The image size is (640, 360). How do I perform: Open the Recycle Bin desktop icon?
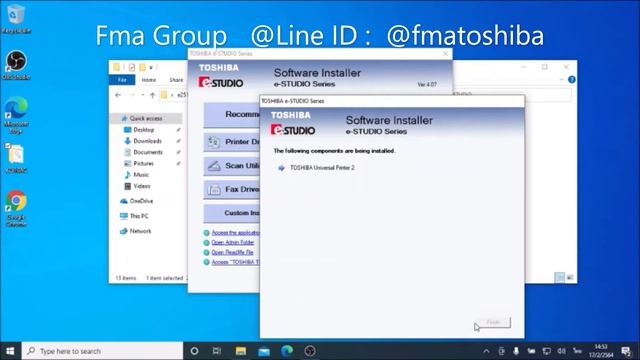(16, 19)
